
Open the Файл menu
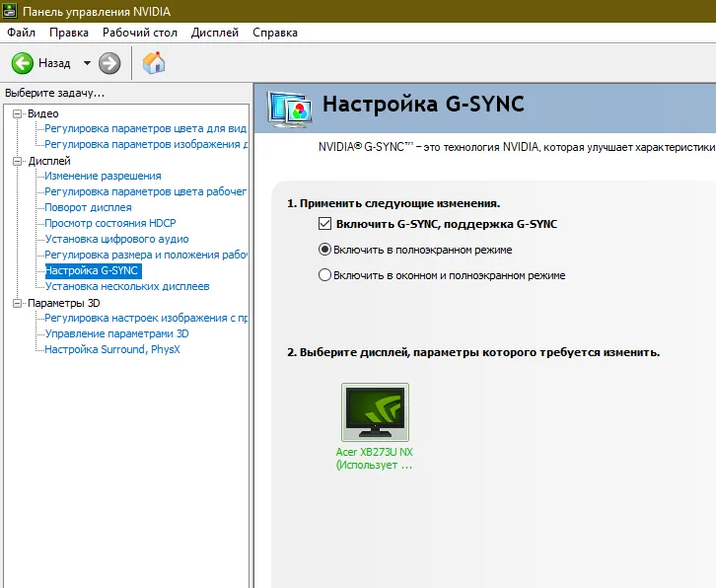[x=21, y=33]
